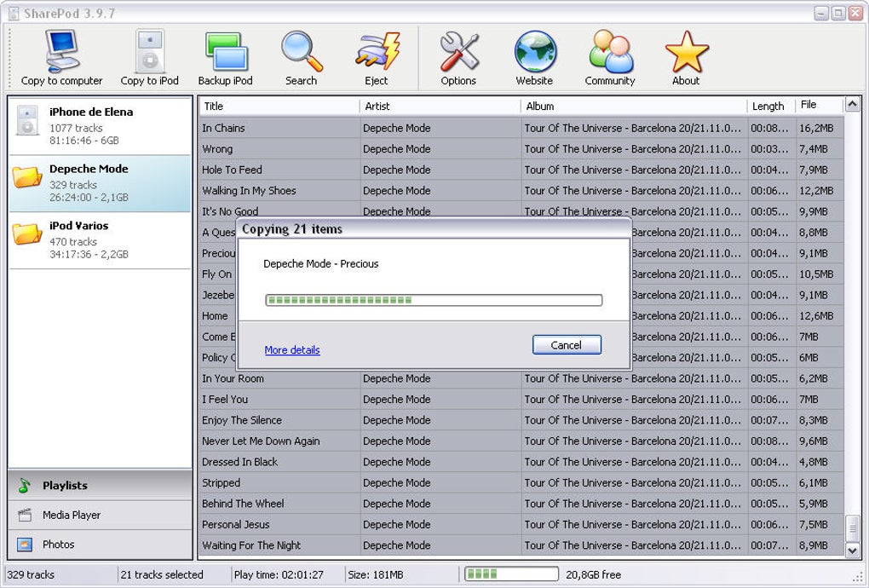Click the vertical scrollbar thumb of track list
Viewport: 869px width, 588px height.
coord(852,527)
